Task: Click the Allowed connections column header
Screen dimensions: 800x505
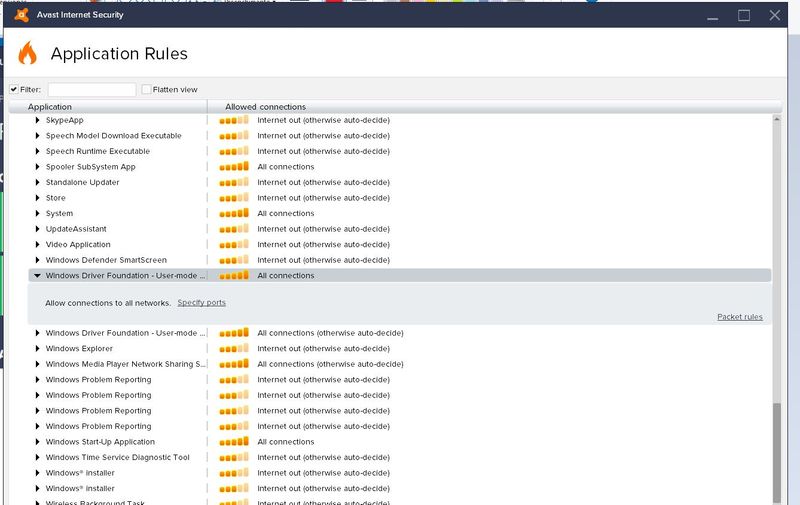Action: click(x=265, y=107)
